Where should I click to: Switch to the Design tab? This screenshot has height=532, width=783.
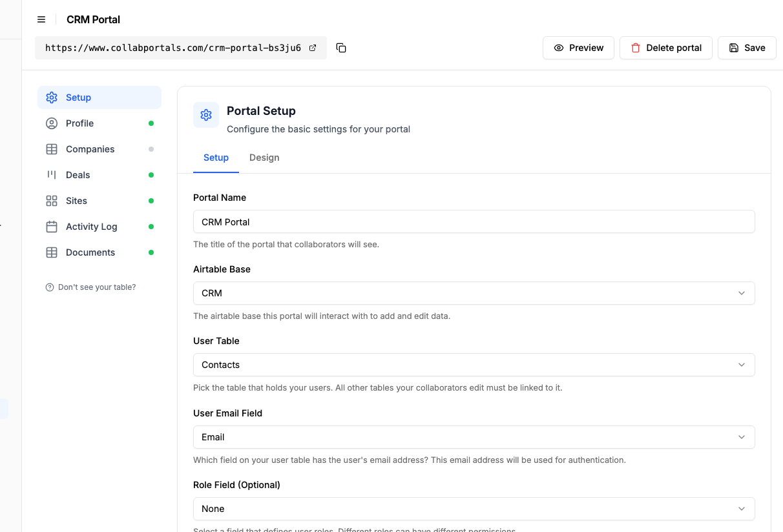264,158
